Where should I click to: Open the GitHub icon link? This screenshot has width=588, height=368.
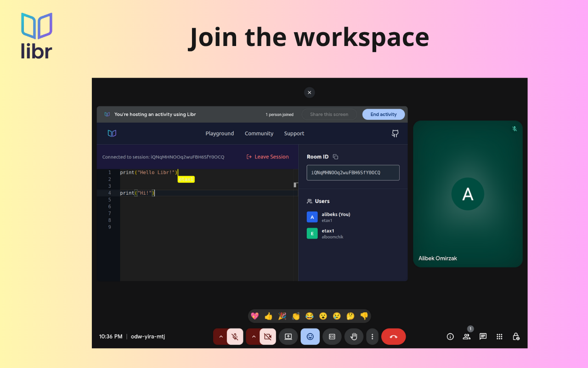point(395,133)
